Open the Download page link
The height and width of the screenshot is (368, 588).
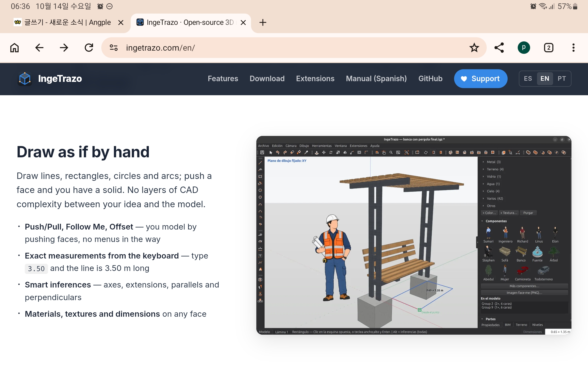(x=267, y=79)
